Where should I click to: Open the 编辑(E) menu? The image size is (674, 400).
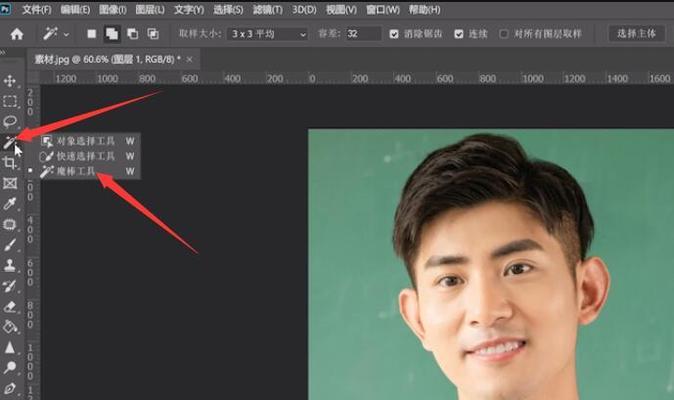pos(75,9)
